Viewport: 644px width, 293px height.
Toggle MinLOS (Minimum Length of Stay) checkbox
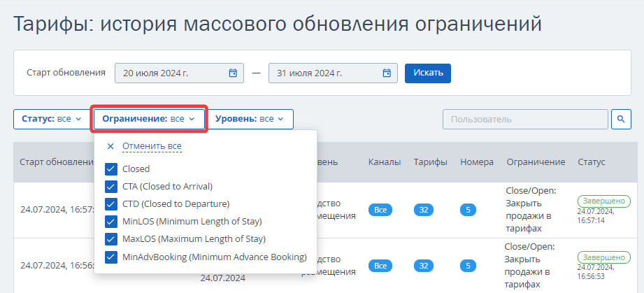[x=110, y=222]
